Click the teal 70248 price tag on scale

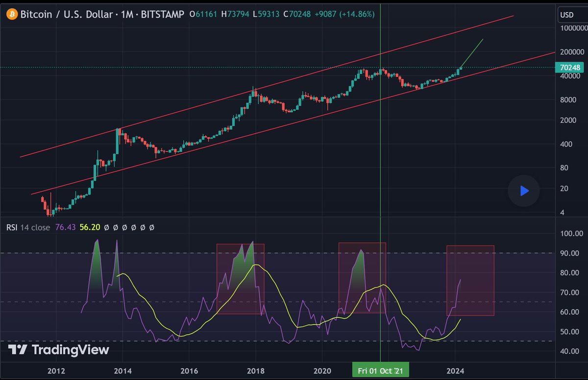[570, 67]
